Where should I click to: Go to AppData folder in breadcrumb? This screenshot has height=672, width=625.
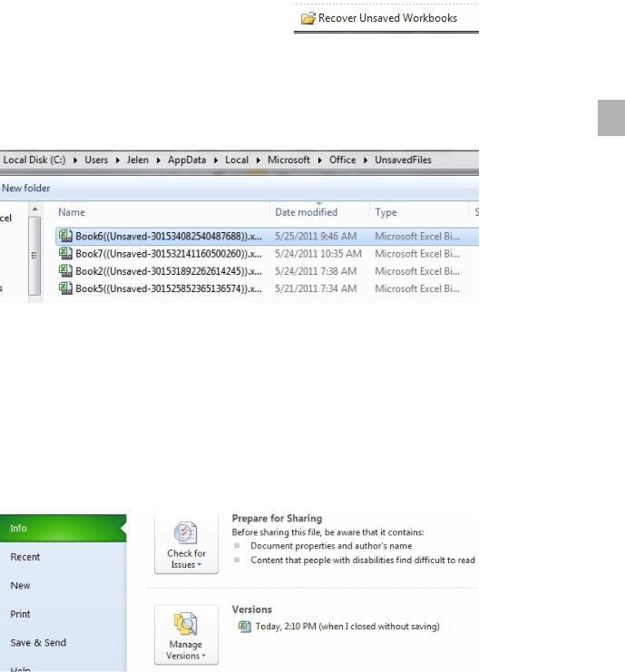(x=187, y=160)
